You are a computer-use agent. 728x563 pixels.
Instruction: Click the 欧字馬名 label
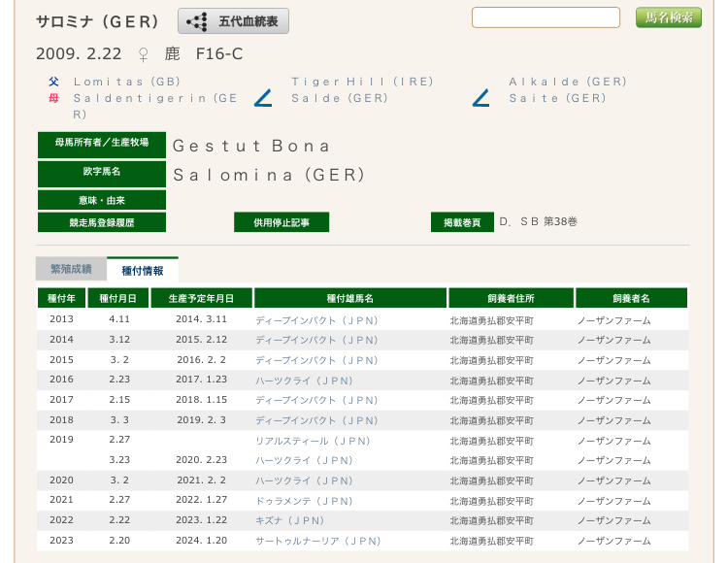102,174
